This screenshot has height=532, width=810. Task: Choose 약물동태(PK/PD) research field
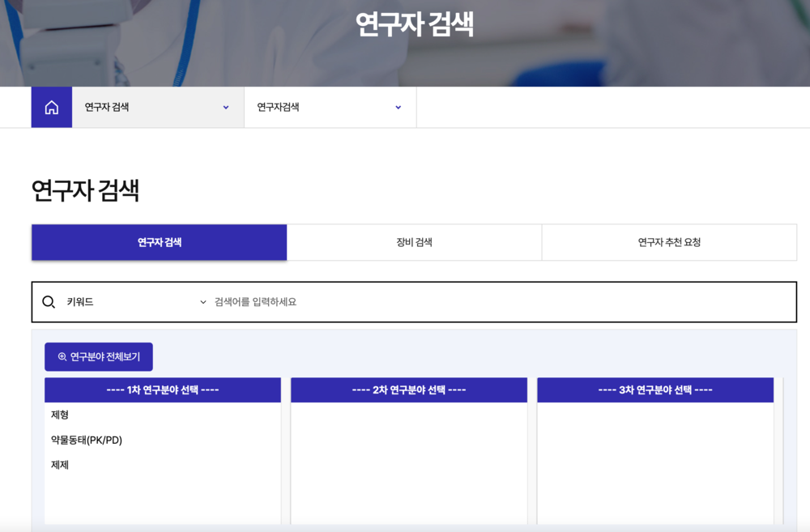[87, 440]
